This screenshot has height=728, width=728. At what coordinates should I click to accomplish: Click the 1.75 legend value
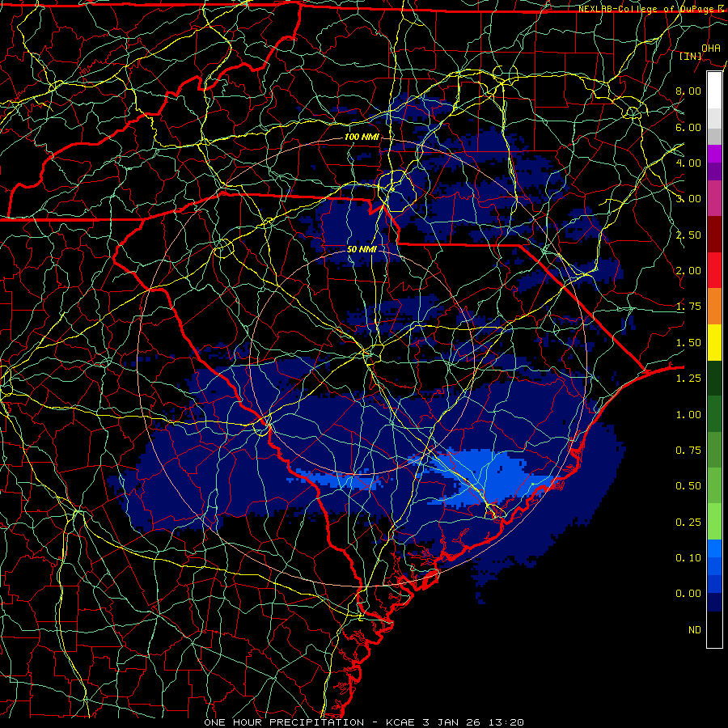(688, 307)
